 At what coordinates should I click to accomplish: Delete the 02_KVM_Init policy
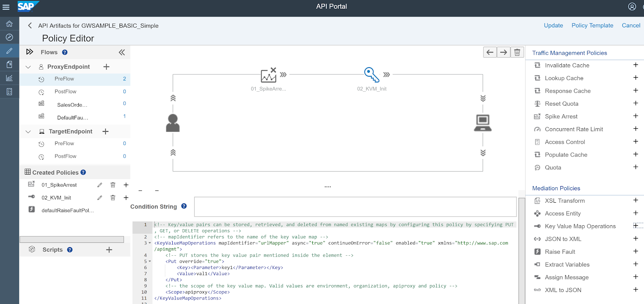coord(113,198)
